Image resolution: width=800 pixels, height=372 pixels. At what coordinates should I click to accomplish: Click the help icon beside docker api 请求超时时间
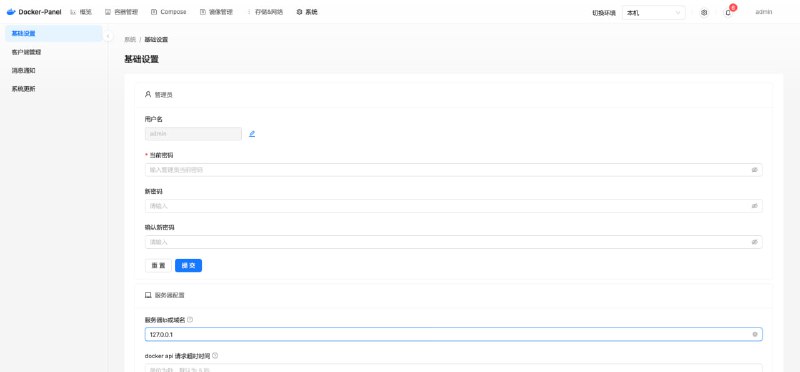(215, 356)
